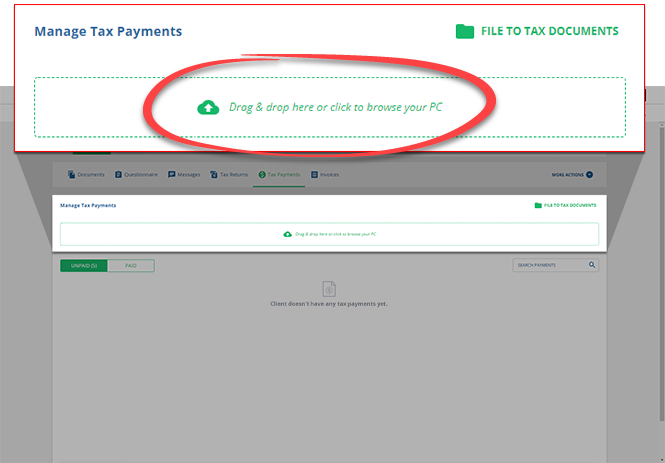Click the search magnifier icon in payments search
This screenshot has height=463, width=665.
point(592,265)
